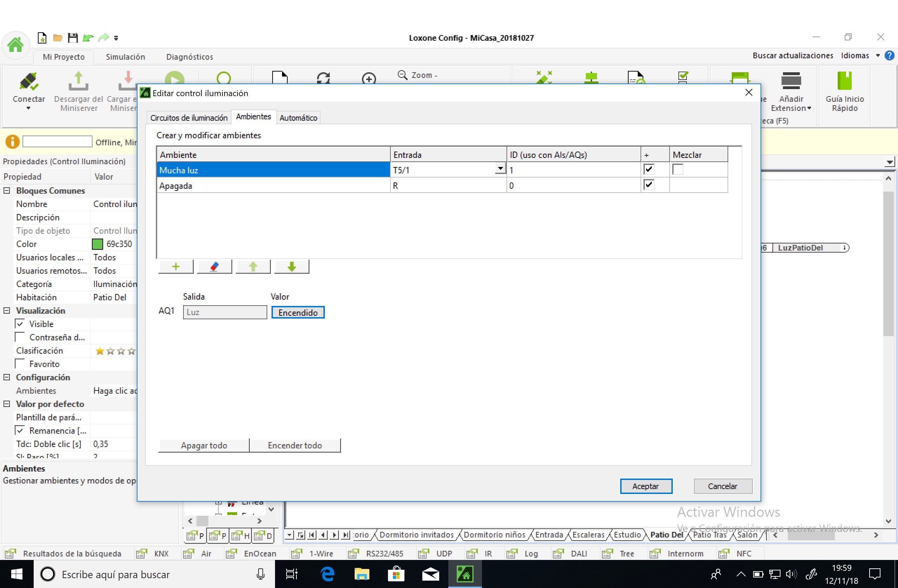Click the eraser delete-ambiente button
The width and height of the screenshot is (898, 588).
click(x=214, y=266)
